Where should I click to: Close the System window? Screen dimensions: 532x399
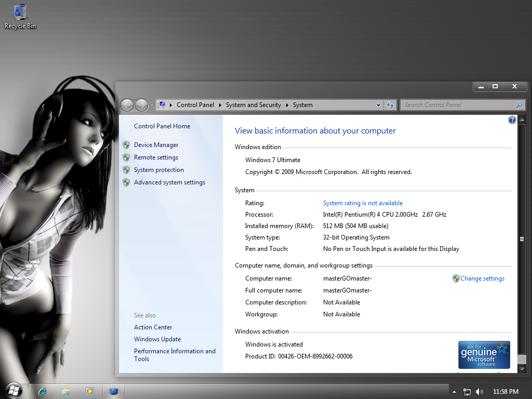click(515, 87)
